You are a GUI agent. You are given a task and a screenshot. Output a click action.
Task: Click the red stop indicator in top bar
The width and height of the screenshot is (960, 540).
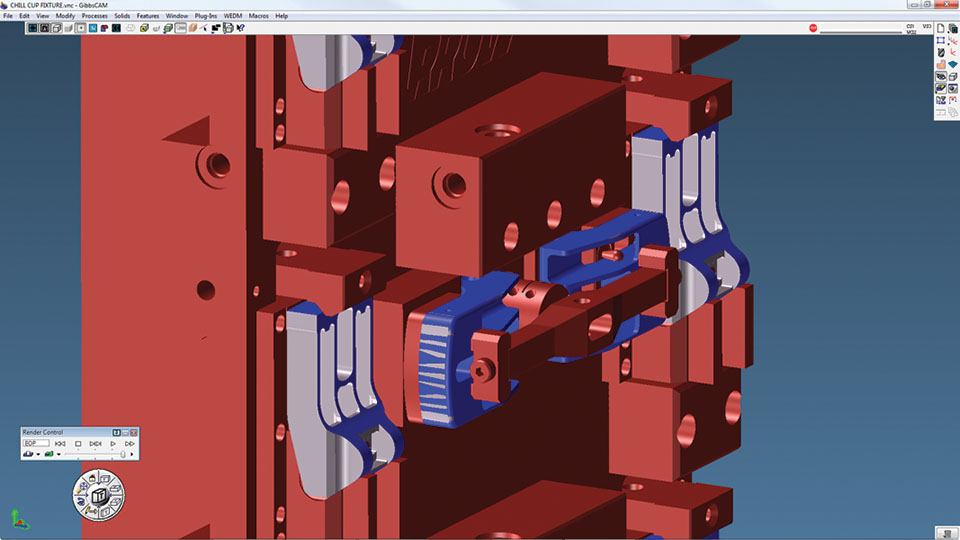[813, 28]
